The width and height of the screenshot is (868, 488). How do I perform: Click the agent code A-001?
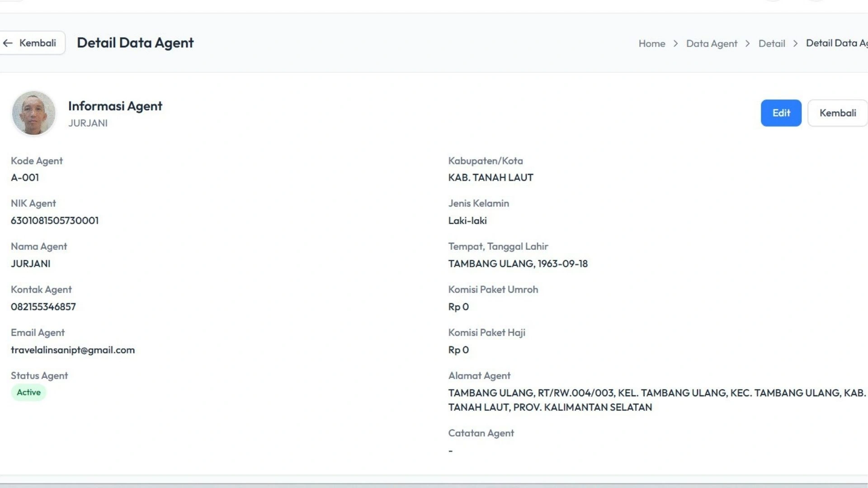(x=25, y=178)
